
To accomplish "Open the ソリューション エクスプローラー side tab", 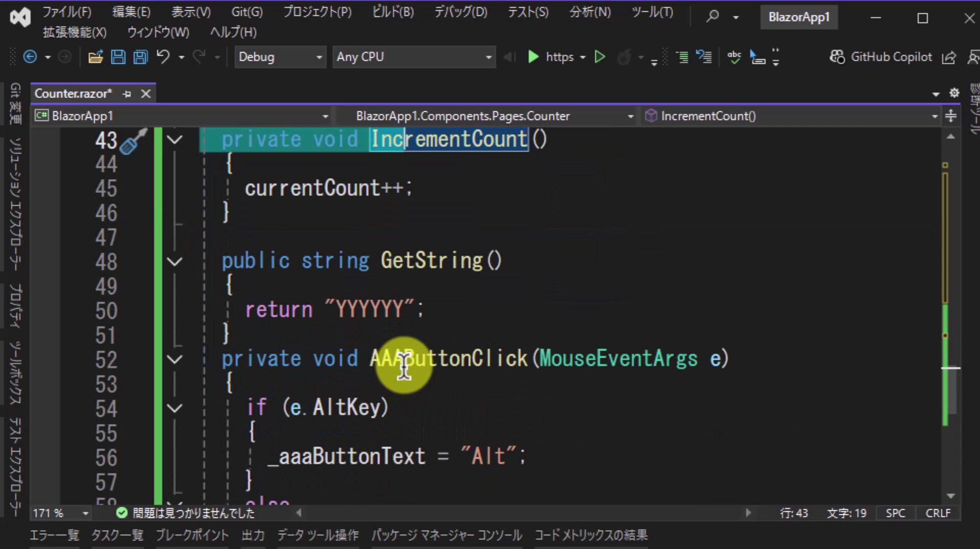I will pyautogui.click(x=15, y=204).
